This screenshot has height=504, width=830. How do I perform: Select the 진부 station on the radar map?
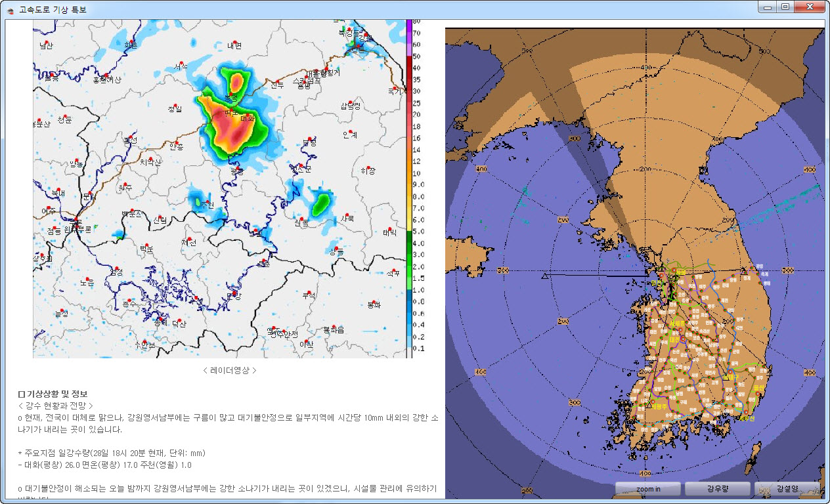pyautogui.click(x=277, y=85)
